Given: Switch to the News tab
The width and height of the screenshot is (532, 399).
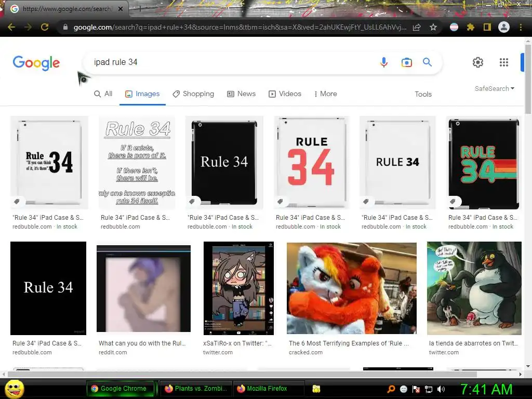Looking at the screenshot, I should (x=241, y=94).
